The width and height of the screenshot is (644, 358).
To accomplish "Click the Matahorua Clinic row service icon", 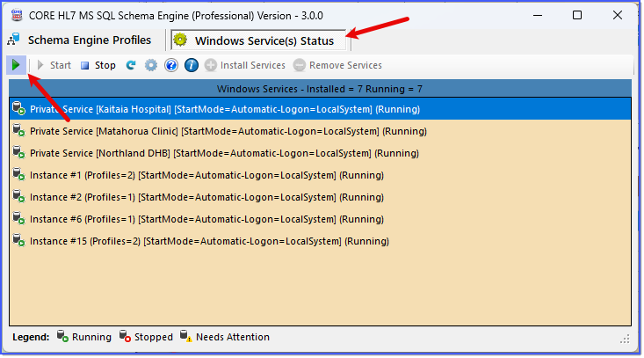I will coord(19,130).
